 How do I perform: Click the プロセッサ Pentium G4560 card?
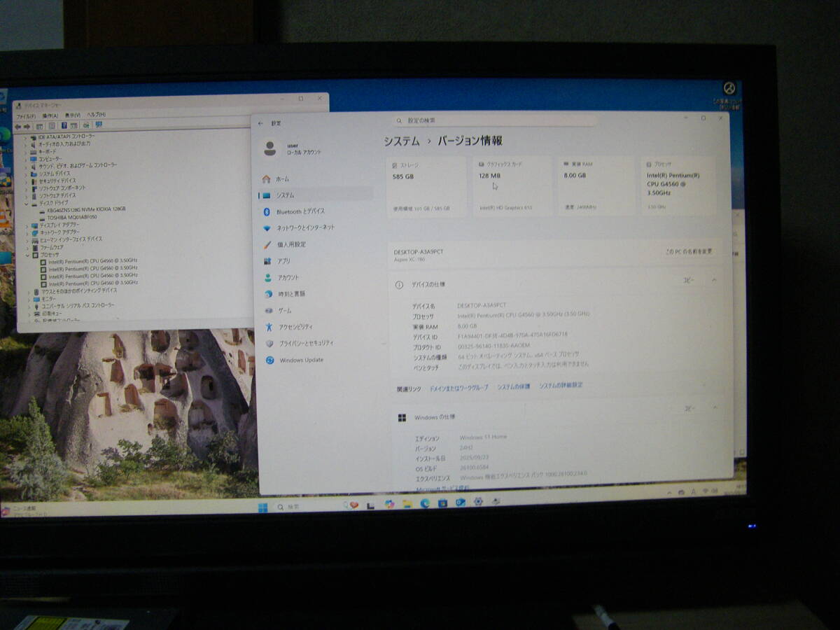[x=678, y=185]
